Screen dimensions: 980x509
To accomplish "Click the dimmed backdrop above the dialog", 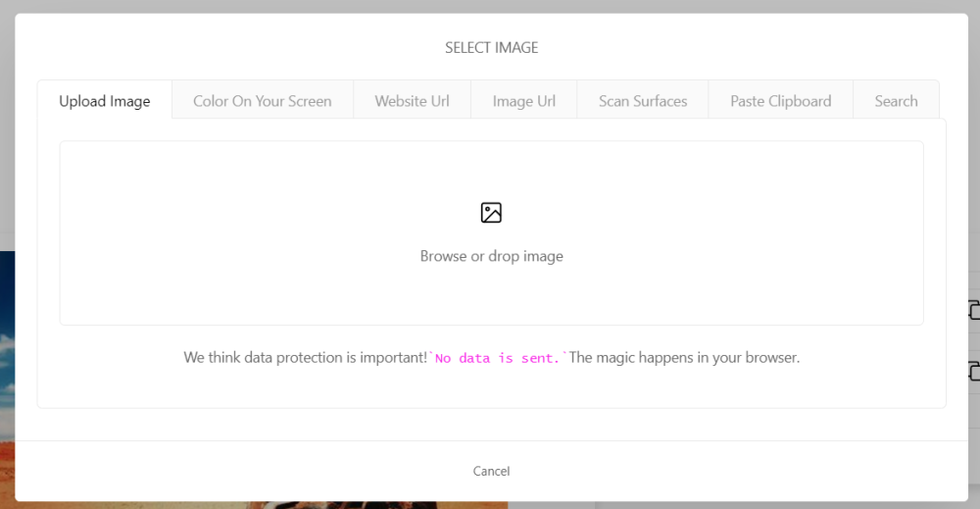I will tap(490, 6).
